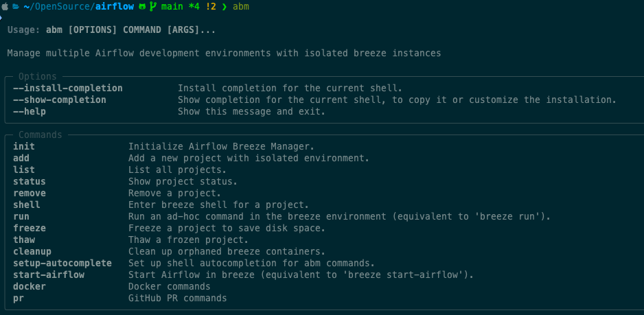Viewport: 644px width, 315px height.
Task: Click the airflow directory name in the path
Action: click(x=114, y=7)
